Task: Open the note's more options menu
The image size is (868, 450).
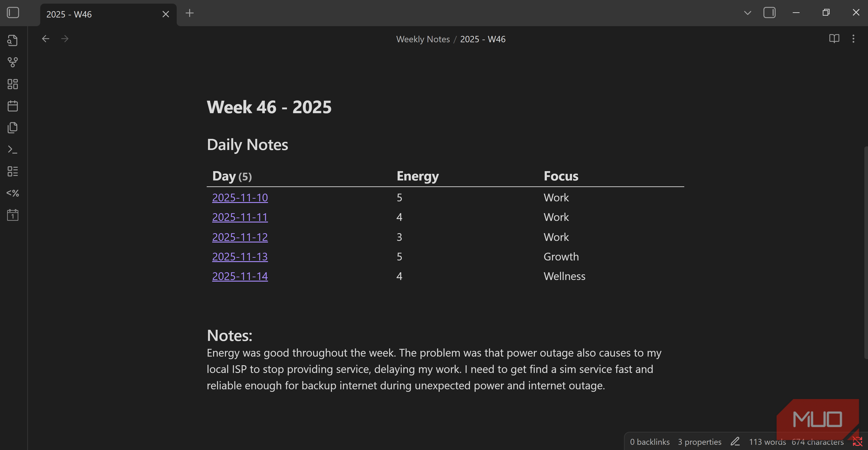Action: click(x=853, y=39)
